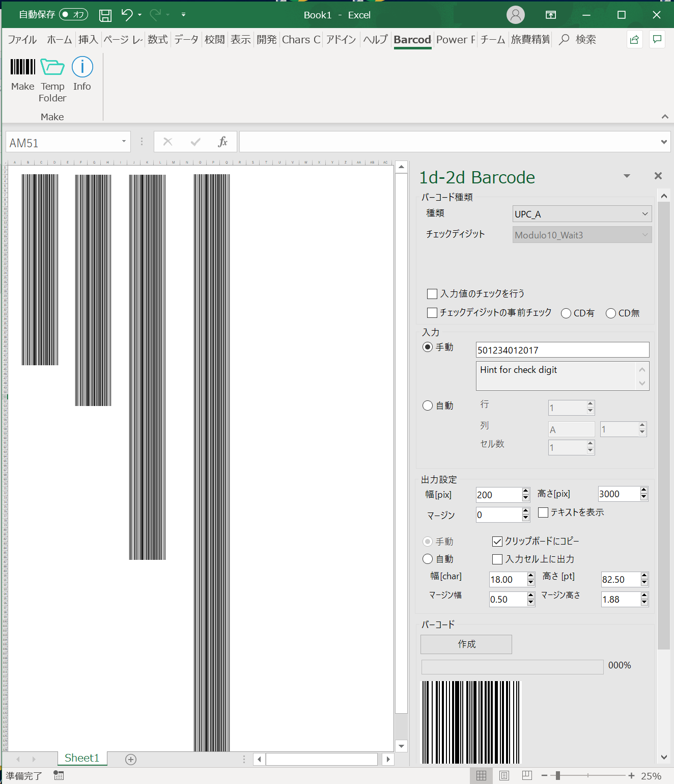Screen dimensions: 674x784
Task: Open the 旅費精算 tab
Action: [530, 40]
